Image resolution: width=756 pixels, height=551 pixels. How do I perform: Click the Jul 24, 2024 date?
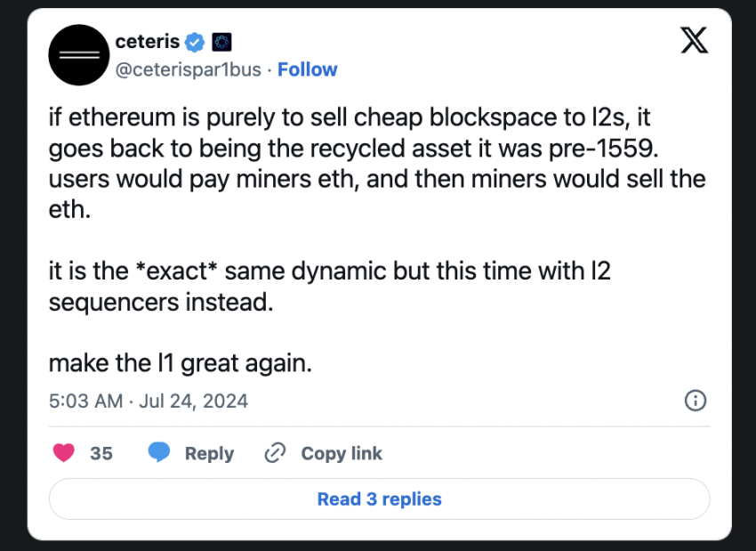pyautogui.click(x=193, y=401)
